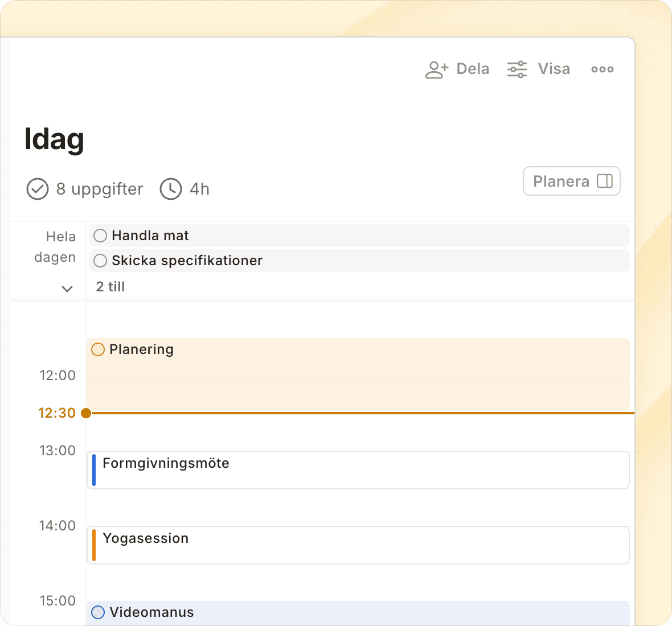This screenshot has height=626, width=672.
Task: Collapse the Hela dagen section chevron
Action: pos(67,289)
